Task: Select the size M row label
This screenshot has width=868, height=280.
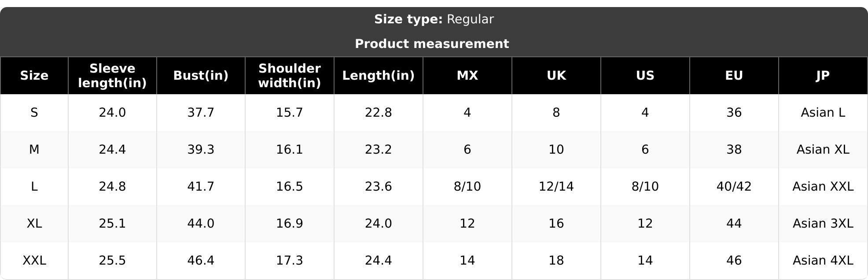Action: click(34, 150)
